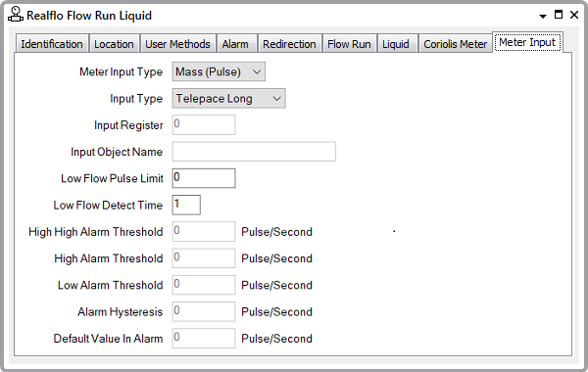Open the Input Type Telepace Long dropdown
Image resolution: width=588 pixels, height=372 pixels.
point(228,99)
